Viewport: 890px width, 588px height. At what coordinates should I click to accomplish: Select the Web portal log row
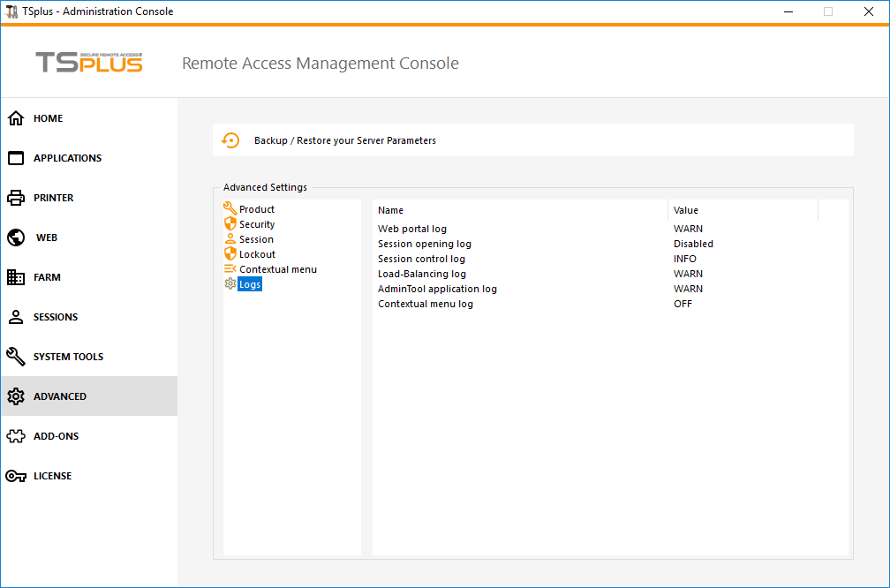click(412, 229)
